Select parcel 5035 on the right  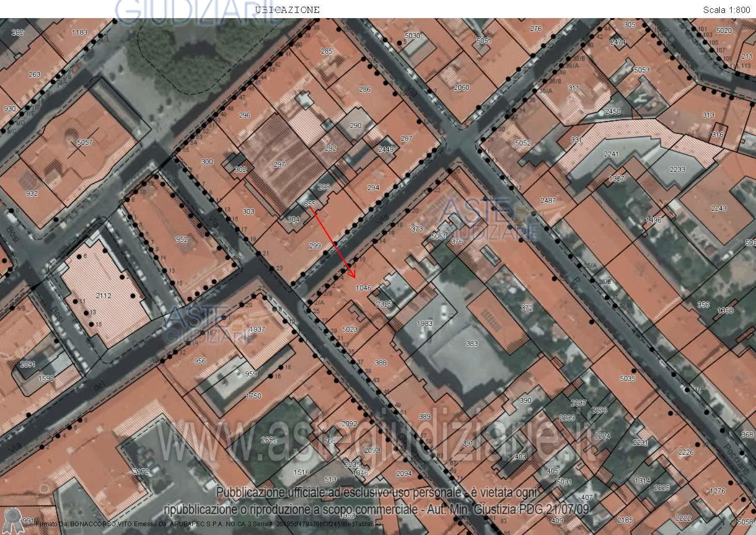(x=627, y=378)
